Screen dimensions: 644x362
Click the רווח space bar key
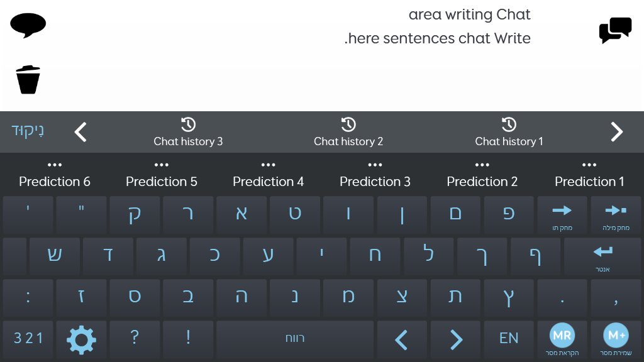tap(295, 338)
